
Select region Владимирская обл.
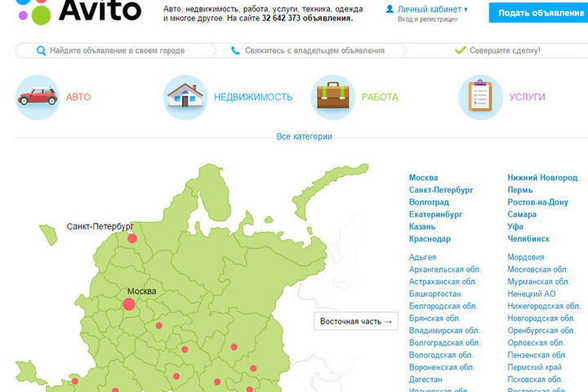[444, 331]
